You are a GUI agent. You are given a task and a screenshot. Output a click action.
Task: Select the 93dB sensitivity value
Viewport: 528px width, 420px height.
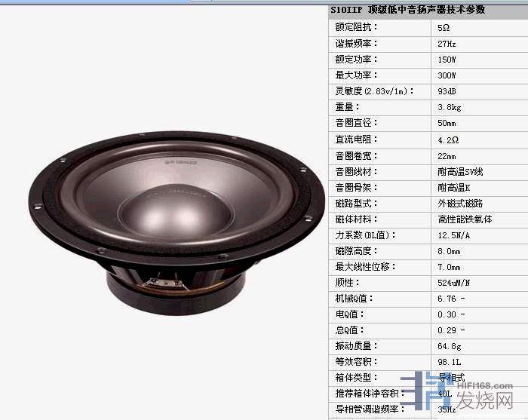[x=447, y=91]
